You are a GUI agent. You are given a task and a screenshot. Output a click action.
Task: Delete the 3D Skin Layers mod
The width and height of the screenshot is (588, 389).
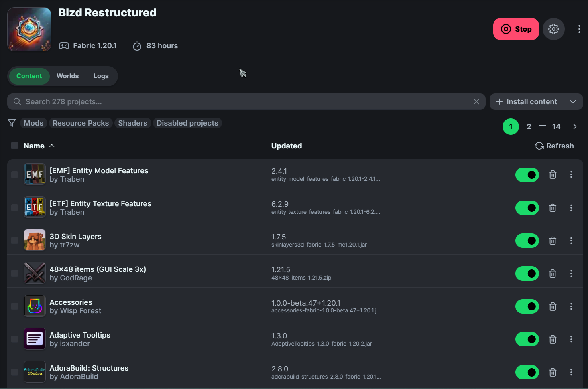[553, 241]
